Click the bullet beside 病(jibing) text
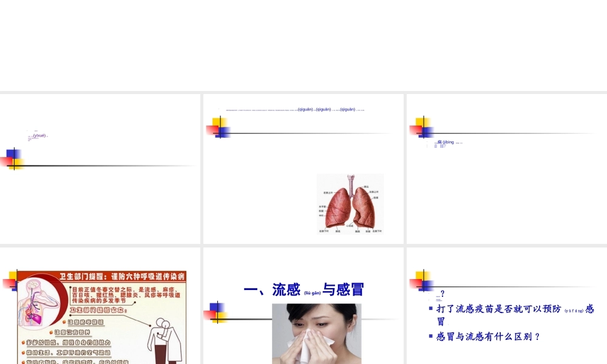The width and height of the screenshot is (607, 364). click(x=427, y=141)
